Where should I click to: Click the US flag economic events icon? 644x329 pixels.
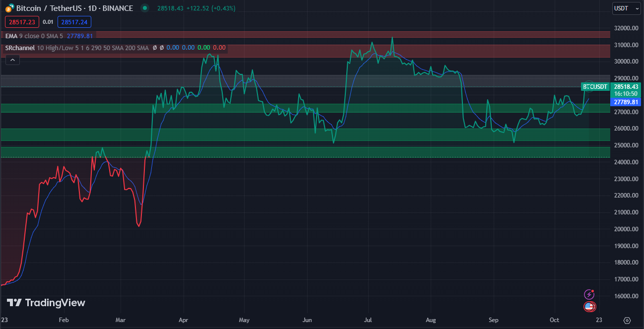[589, 307]
